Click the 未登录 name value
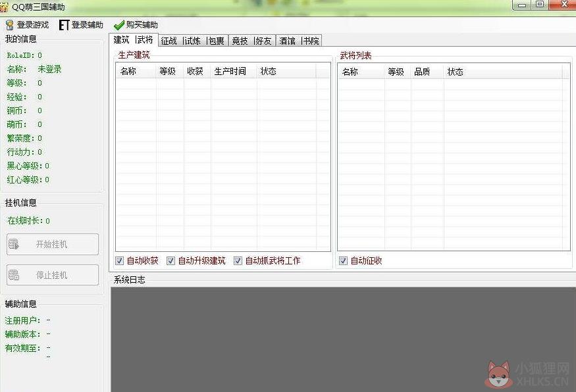 [x=49, y=69]
